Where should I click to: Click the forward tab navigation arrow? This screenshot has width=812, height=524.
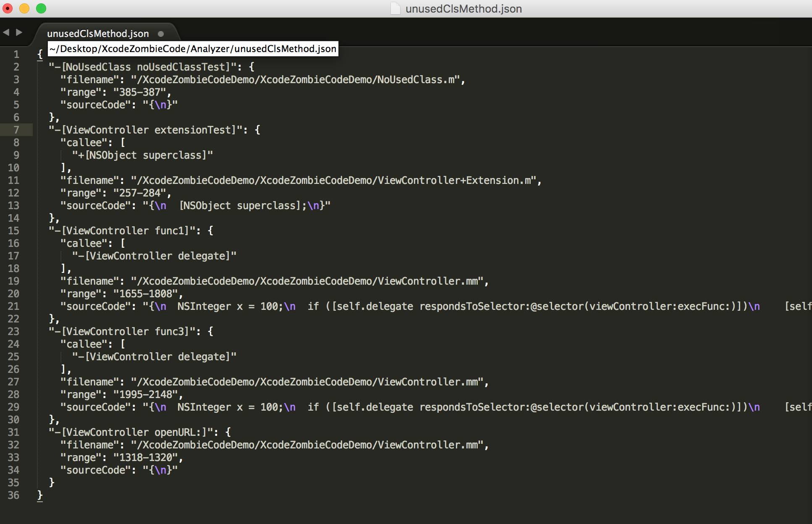(19, 32)
